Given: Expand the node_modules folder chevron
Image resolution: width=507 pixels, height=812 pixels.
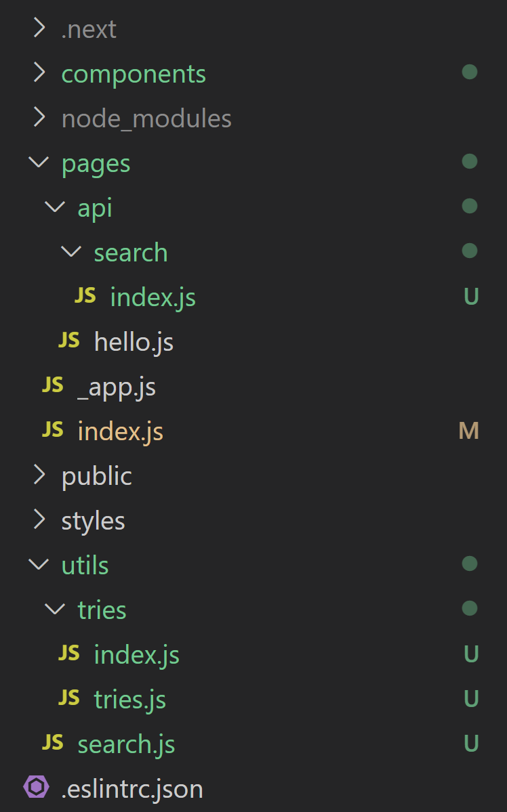Looking at the screenshot, I should pyautogui.click(x=39, y=117).
